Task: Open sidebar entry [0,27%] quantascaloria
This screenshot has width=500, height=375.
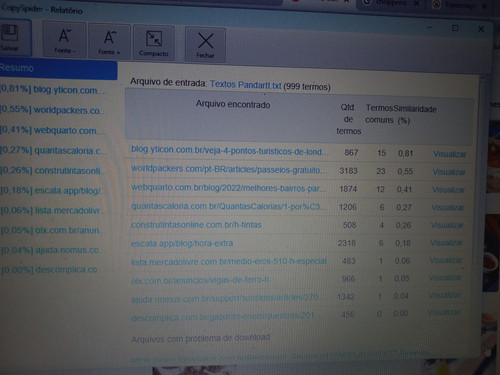Action: (53, 150)
